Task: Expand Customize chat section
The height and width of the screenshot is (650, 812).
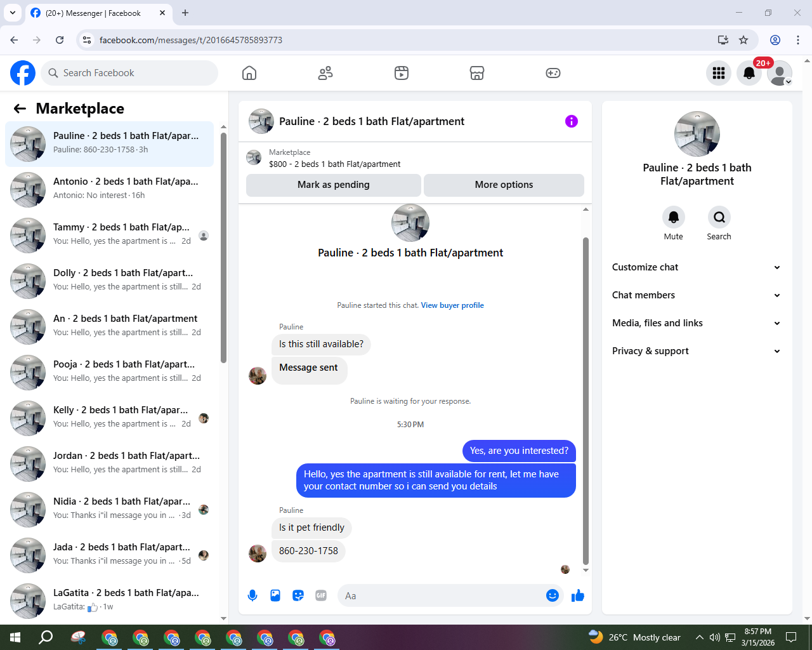Action: (697, 267)
